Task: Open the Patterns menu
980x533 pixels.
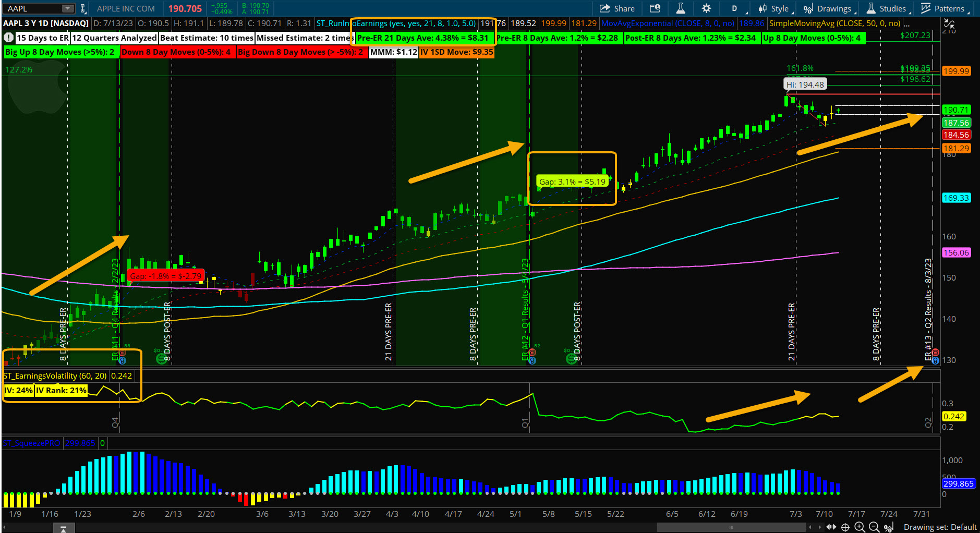Action: (949, 8)
